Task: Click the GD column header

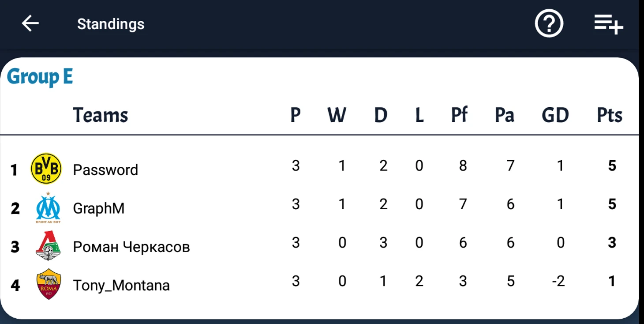Action: pyautogui.click(x=555, y=115)
